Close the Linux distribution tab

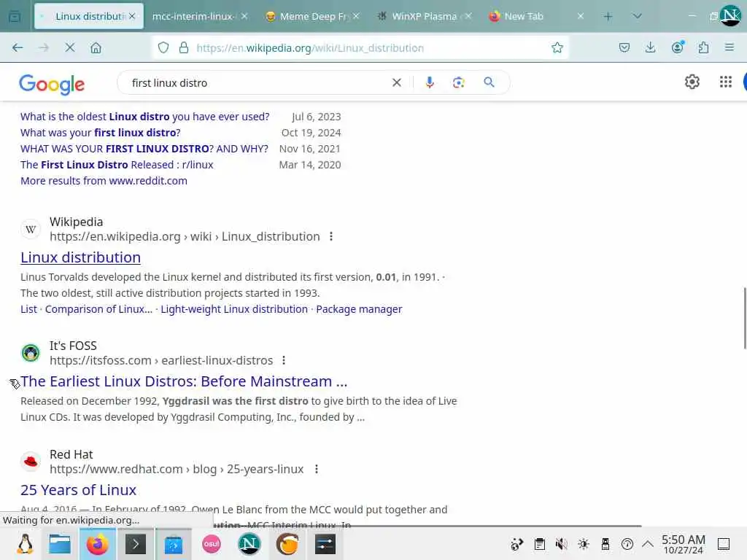pos(133,16)
